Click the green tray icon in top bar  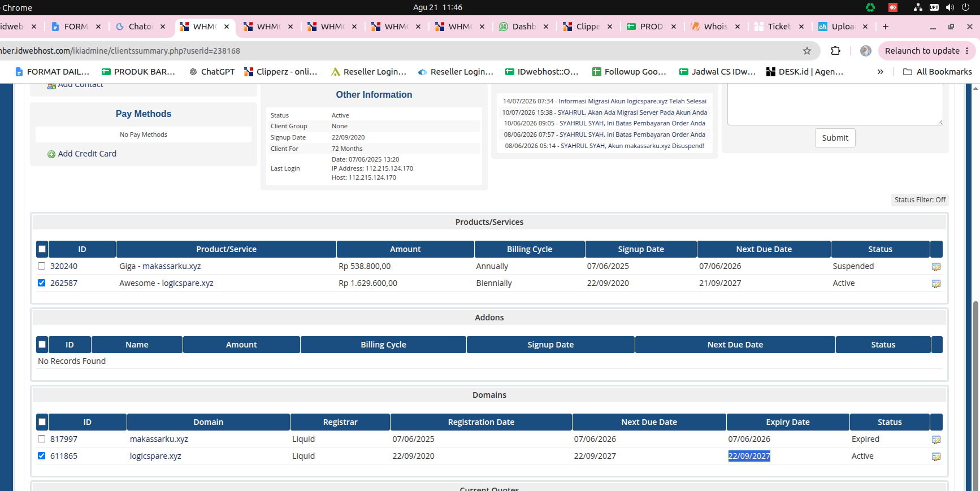[x=870, y=7]
